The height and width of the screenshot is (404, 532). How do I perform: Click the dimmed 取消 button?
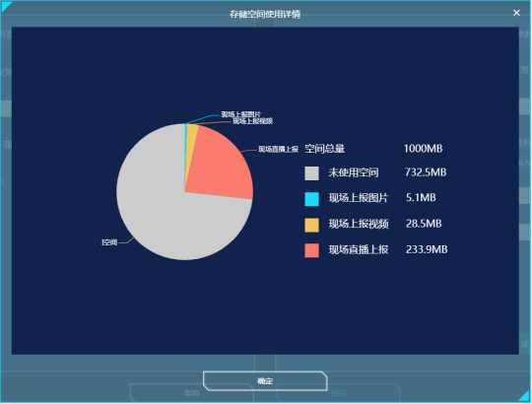[192, 393]
